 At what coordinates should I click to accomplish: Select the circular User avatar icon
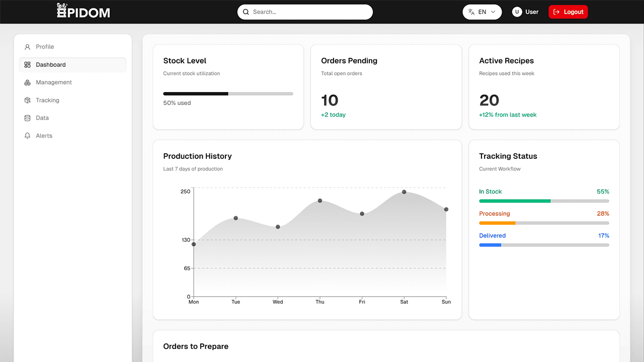[x=517, y=11]
